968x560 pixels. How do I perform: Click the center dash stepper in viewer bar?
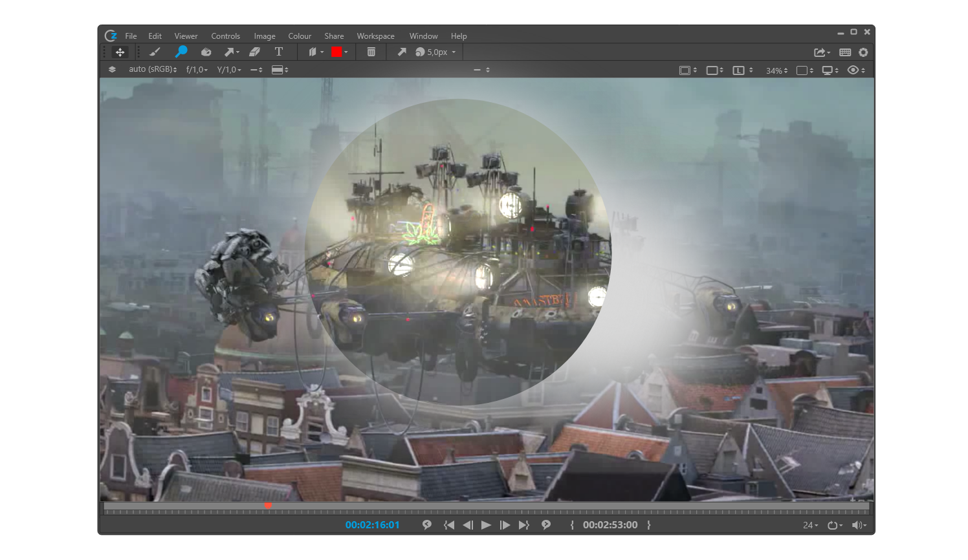(x=482, y=70)
